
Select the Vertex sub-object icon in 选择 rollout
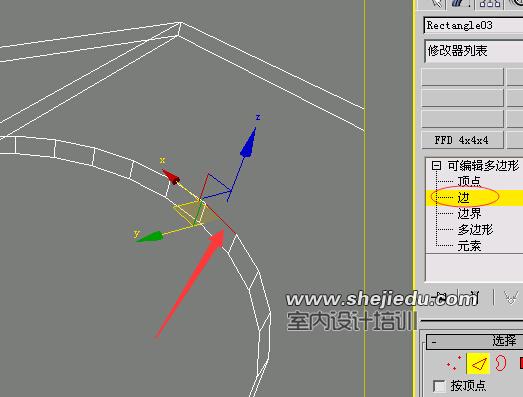click(x=453, y=364)
